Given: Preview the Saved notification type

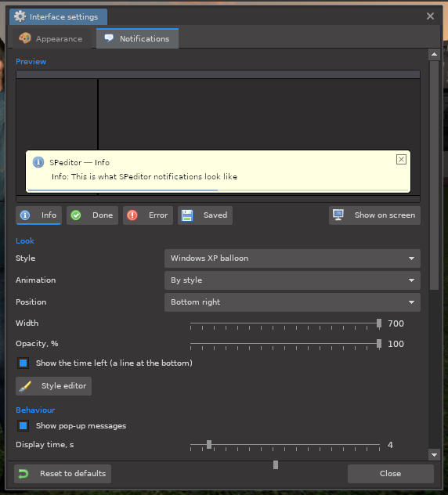Looking at the screenshot, I should point(205,215).
